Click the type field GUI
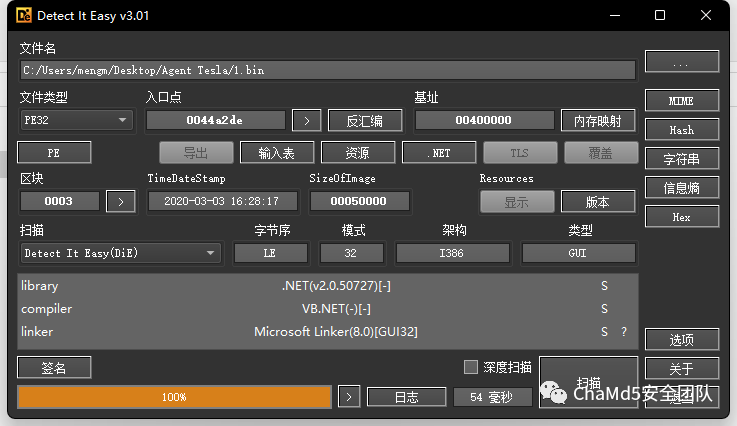 point(578,253)
